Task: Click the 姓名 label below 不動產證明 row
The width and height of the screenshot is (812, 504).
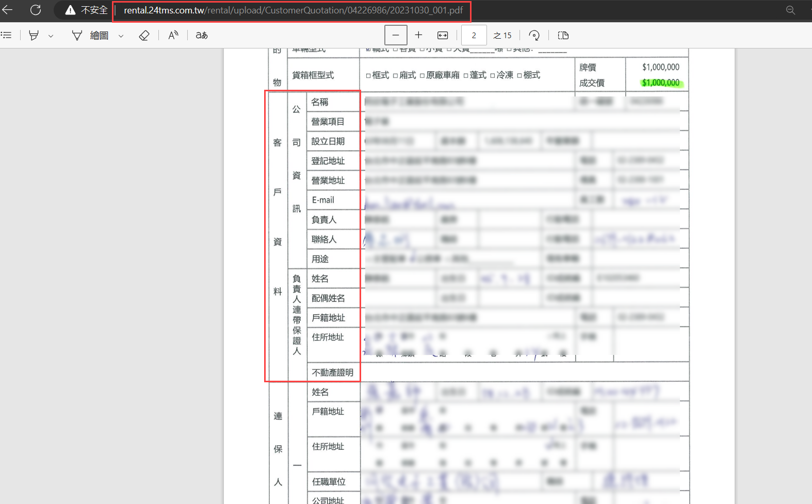Action: point(320,392)
